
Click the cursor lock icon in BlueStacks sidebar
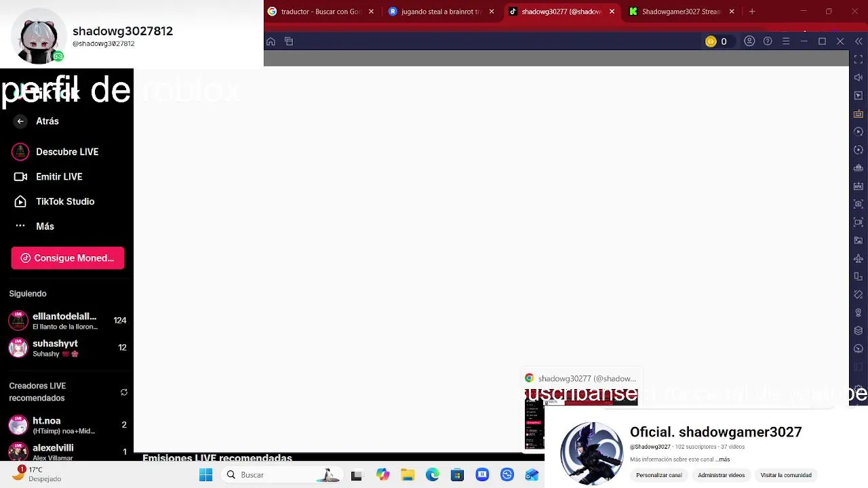[859, 96]
